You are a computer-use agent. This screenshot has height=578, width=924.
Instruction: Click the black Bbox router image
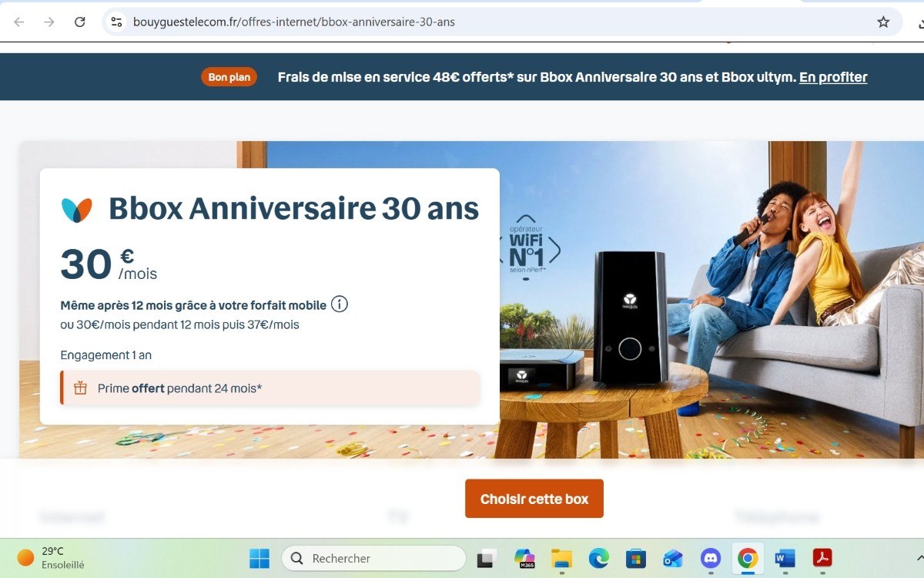pyautogui.click(x=631, y=316)
